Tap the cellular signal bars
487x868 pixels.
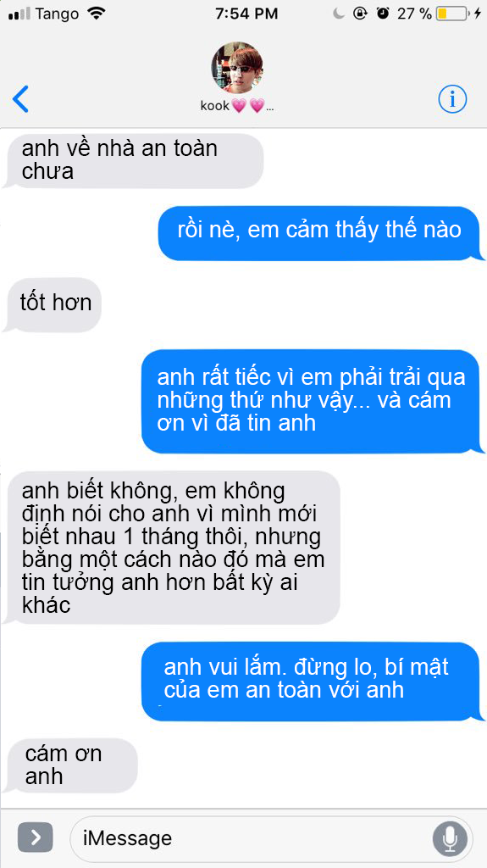click(19, 14)
